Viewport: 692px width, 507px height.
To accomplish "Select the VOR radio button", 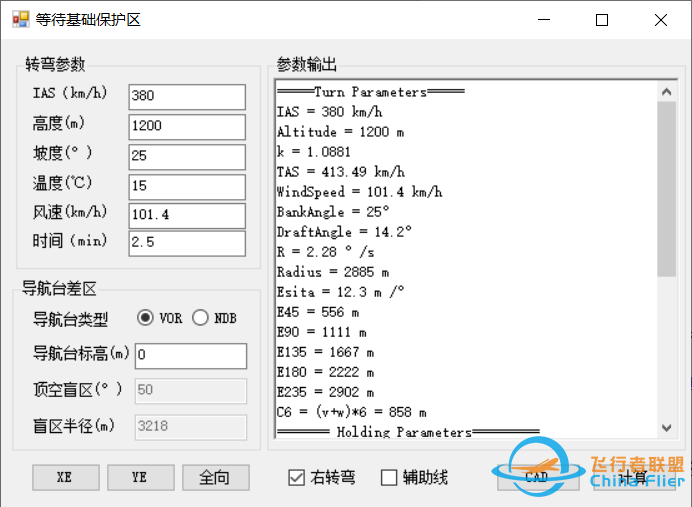I will click(145, 318).
